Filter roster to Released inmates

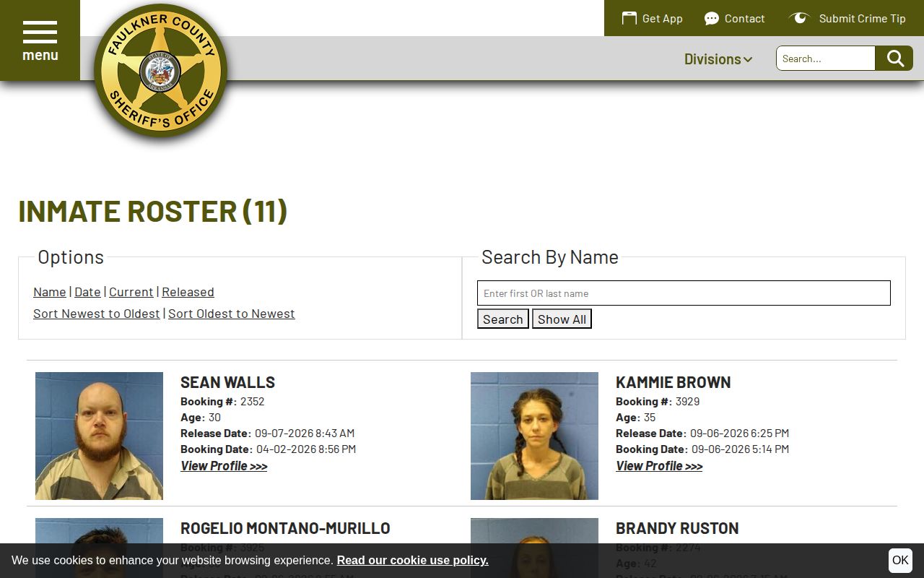point(188,292)
